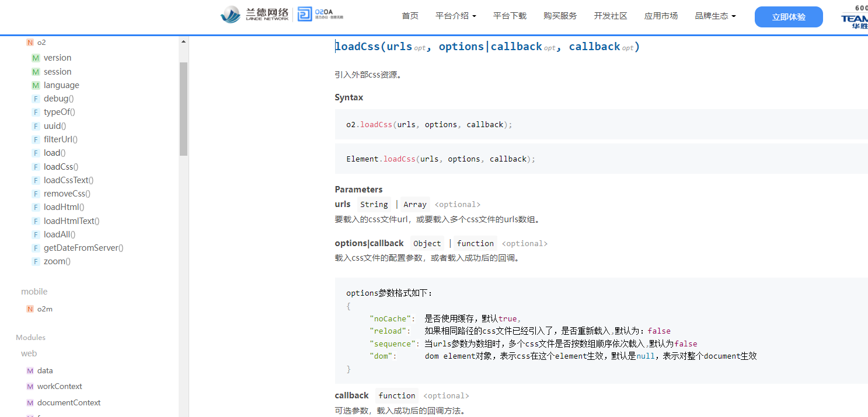Click the M badge beside session
The height and width of the screenshot is (417, 868).
pyautogui.click(x=36, y=72)
